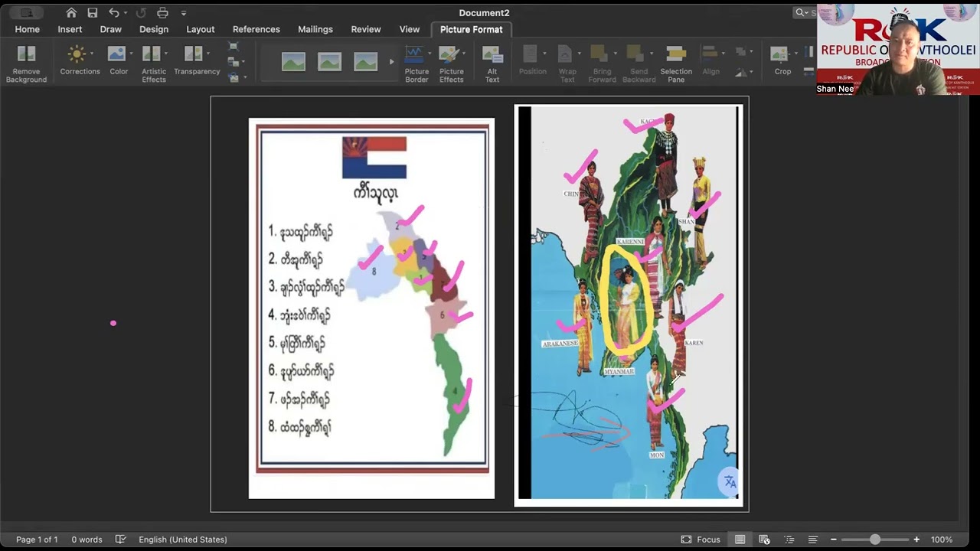The height and width of the screenshot is (551, 980).
Task: Click the Remove Background icon
Action: (x=27, y=54)
